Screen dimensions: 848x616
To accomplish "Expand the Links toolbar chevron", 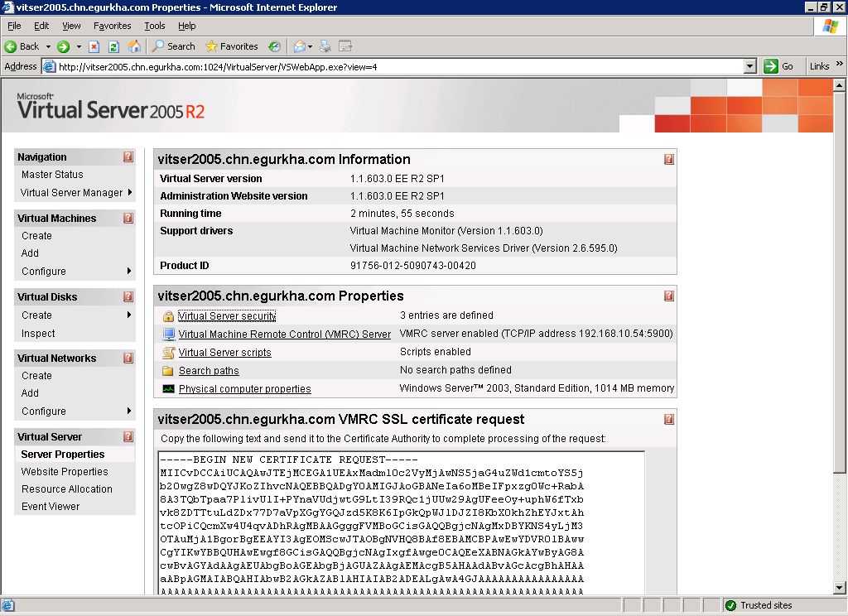I will [840, 64].
